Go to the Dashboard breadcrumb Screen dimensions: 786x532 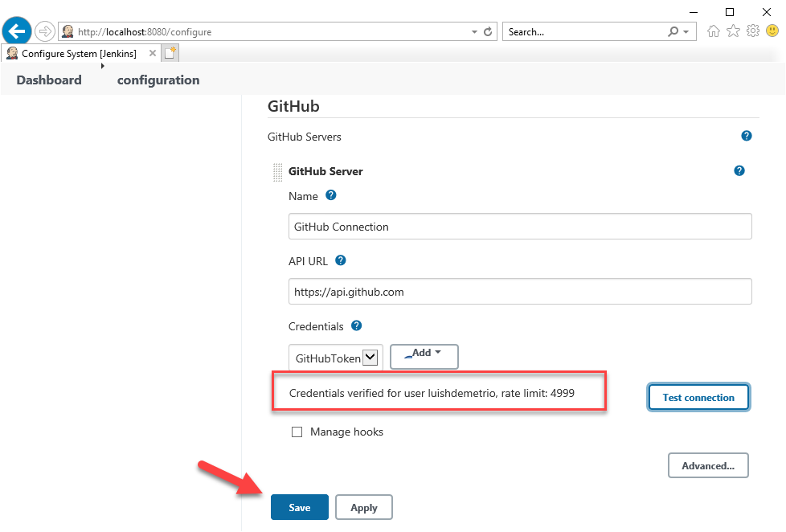point(49,80)
